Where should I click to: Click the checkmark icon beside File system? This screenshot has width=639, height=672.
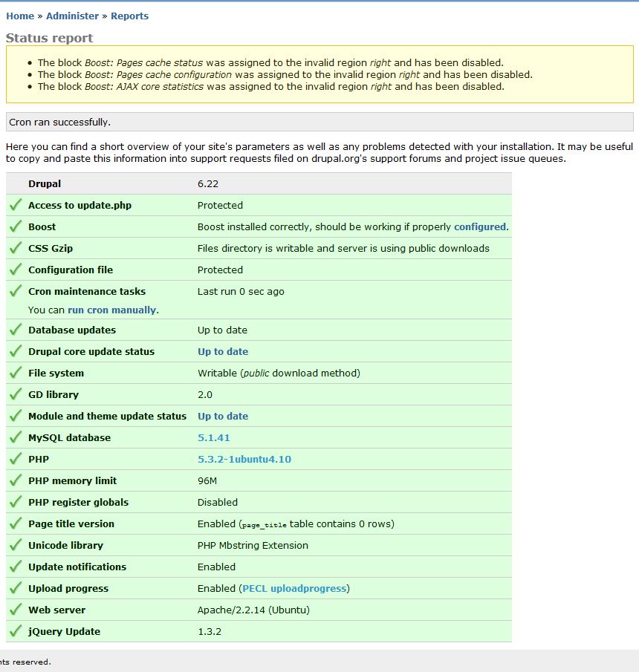tap(16, 373)
